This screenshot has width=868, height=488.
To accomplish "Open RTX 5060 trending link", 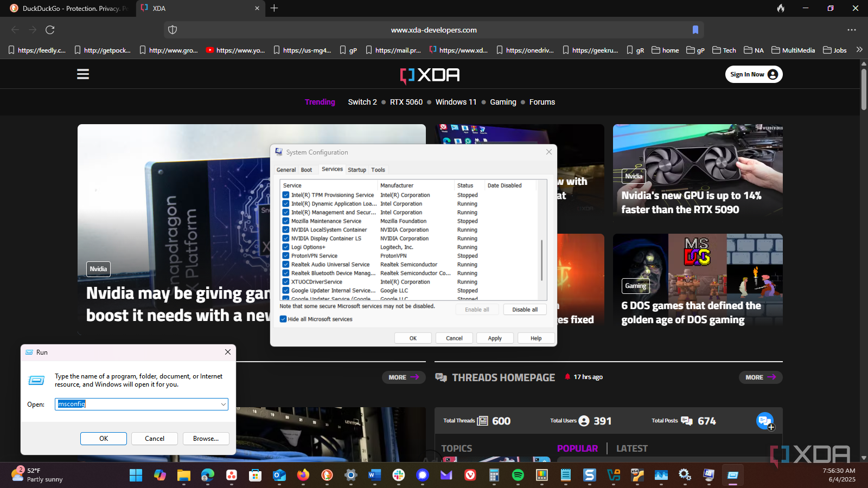I will tap(406, 102).
